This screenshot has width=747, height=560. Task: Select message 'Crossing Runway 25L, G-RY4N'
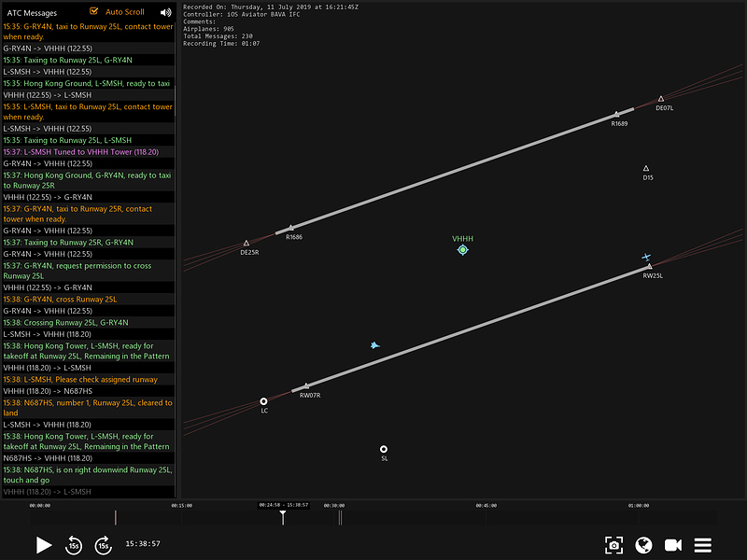88,322
